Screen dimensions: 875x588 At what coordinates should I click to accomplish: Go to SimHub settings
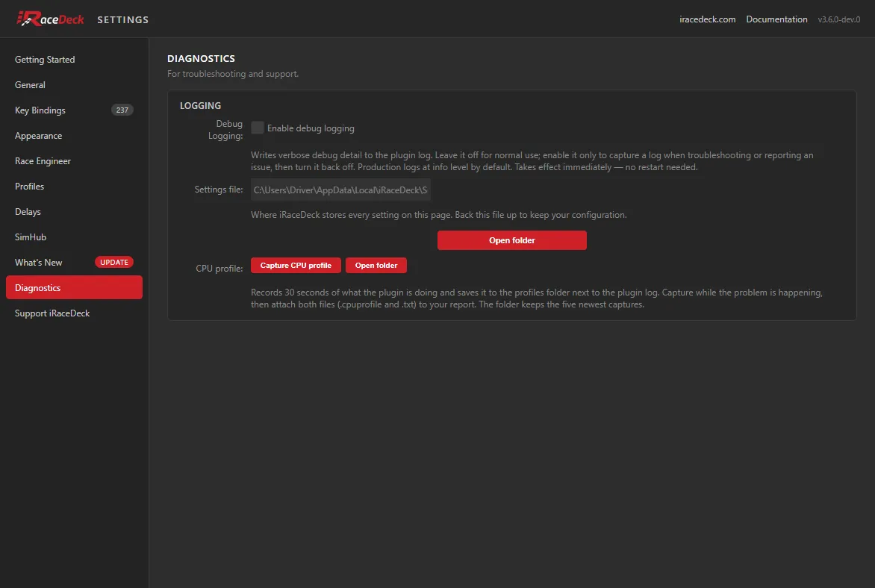tap(74, 237)
